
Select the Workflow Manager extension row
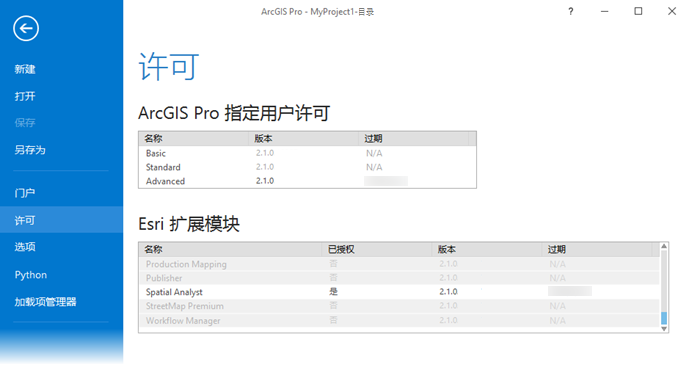pyautogui.click(x=399, y=320)
